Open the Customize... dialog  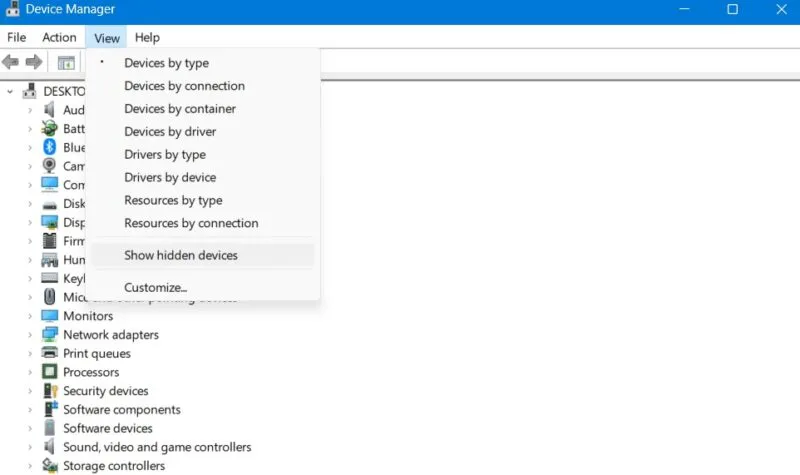tap(155, 288)
